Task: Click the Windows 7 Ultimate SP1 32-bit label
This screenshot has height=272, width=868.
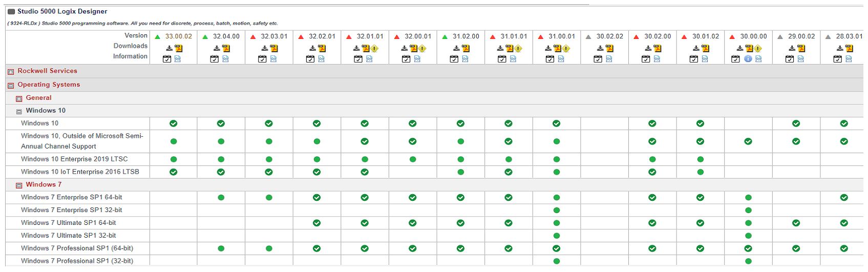Action: coord(69,236)
